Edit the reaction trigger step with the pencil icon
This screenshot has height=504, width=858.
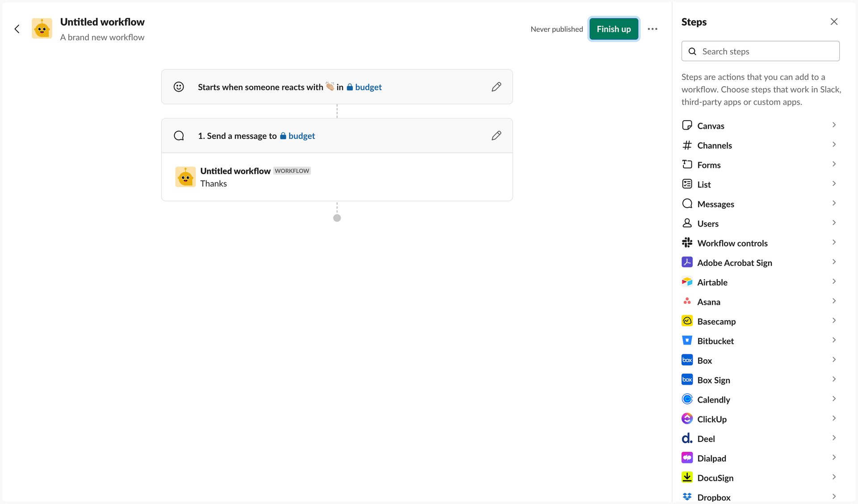(496, 87)
